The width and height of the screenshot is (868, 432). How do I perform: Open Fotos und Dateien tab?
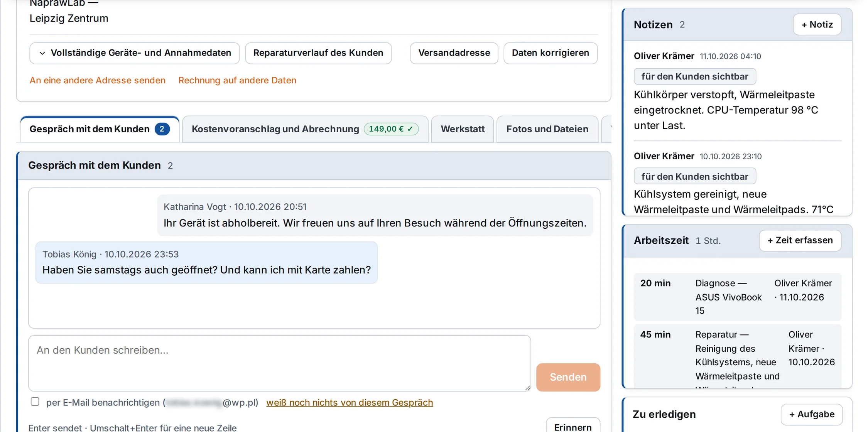(x=547, y=129)
